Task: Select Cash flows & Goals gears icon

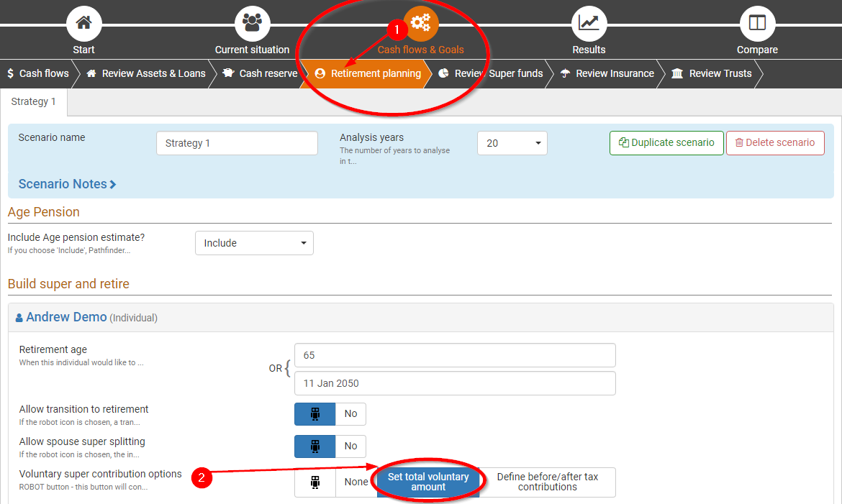Action: (421, 24)
